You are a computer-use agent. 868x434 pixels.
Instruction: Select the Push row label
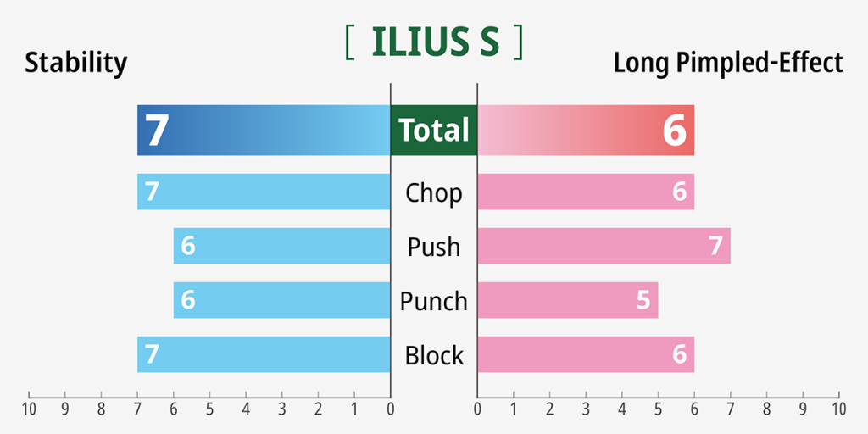pos(434,247)
